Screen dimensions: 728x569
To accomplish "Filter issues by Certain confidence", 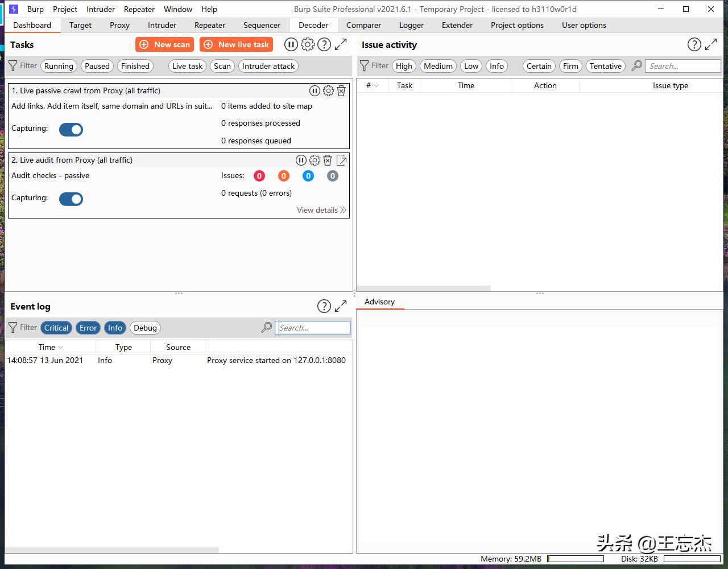I will coord(539,66).
